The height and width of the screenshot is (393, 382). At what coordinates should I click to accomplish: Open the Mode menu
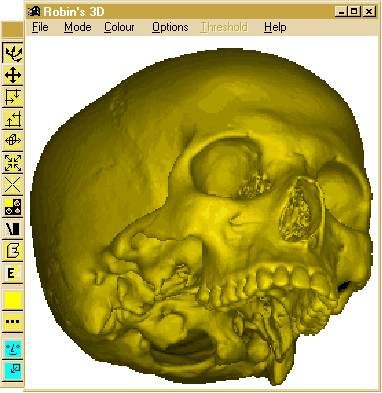[78, 27]
